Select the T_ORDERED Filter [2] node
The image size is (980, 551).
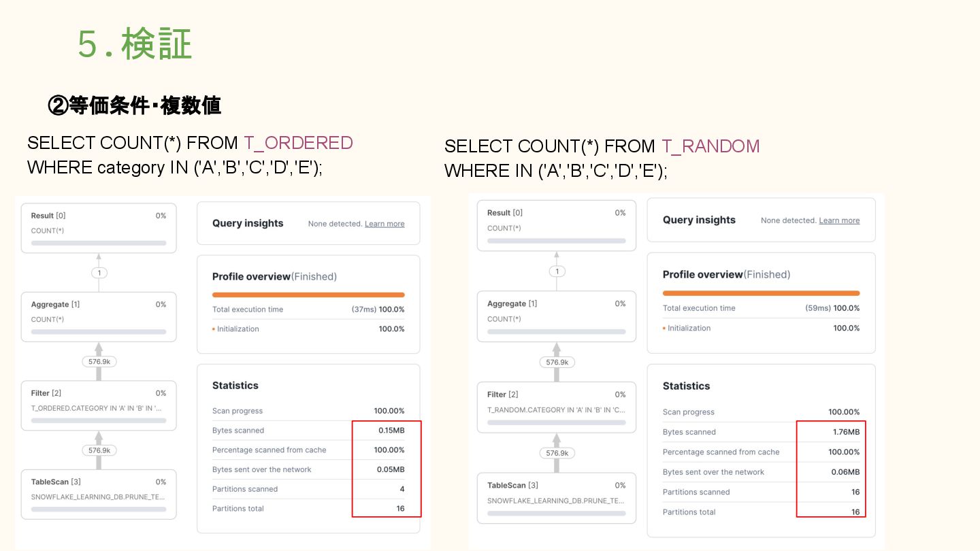[x=99, y=405]
